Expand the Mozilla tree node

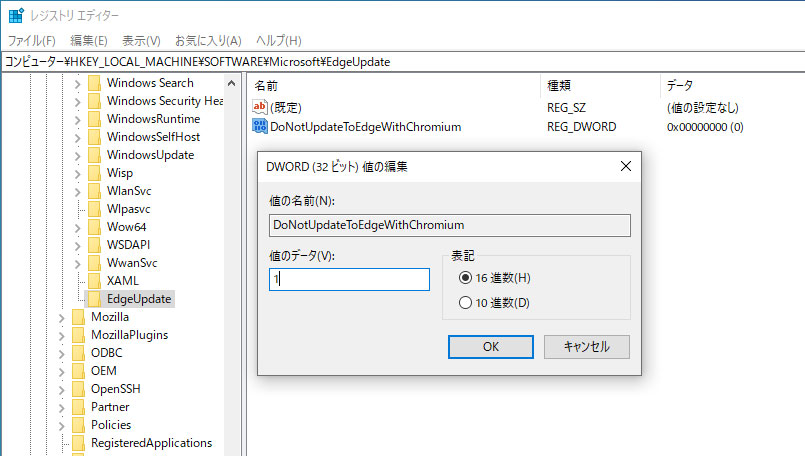point(62,318)
